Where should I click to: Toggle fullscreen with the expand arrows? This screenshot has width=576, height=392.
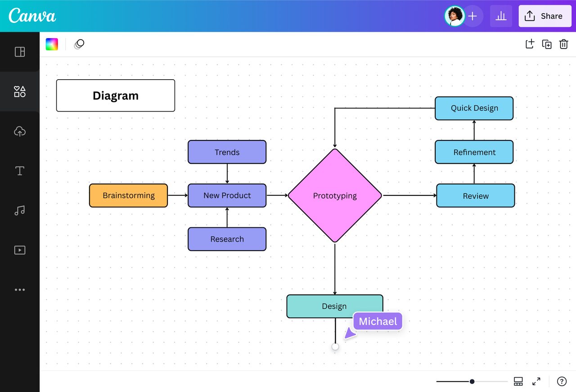pyautogui.click(x=536, y=382)
